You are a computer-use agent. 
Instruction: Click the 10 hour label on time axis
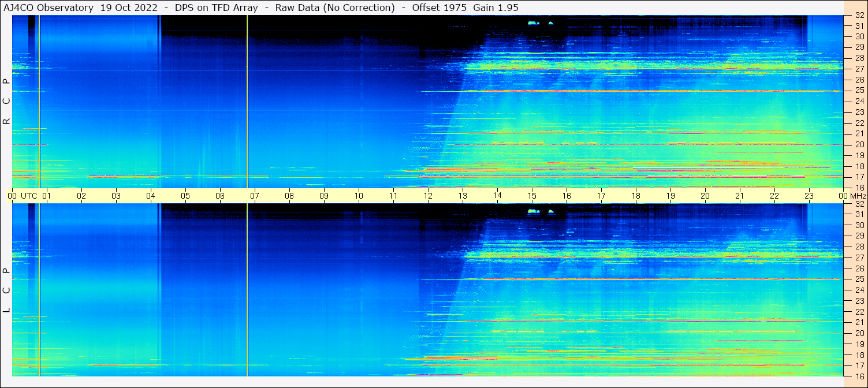[x=358, y=196]
